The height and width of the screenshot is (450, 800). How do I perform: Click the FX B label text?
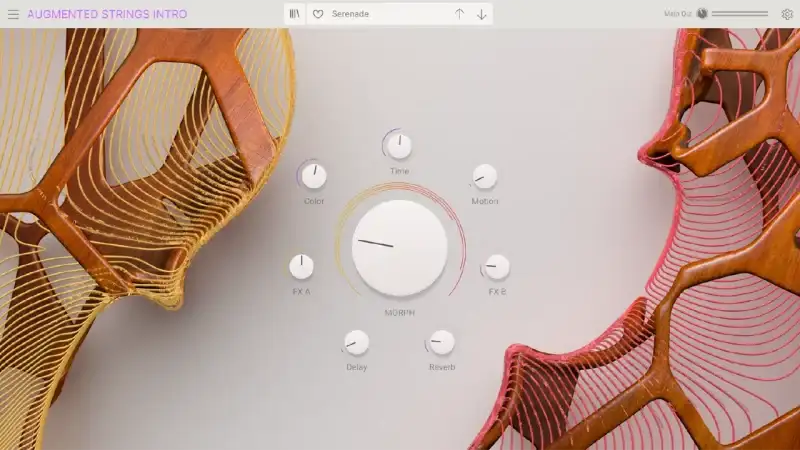497,291
